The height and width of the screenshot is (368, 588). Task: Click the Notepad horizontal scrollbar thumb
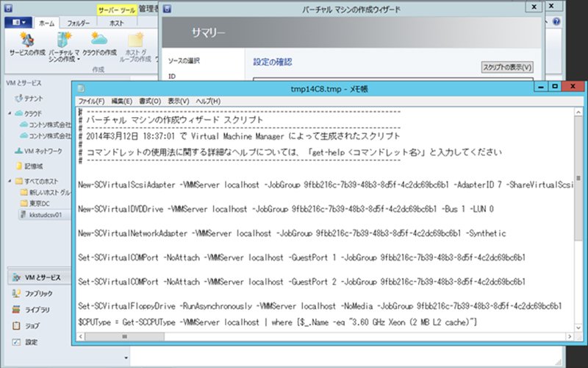click(124, 336)
